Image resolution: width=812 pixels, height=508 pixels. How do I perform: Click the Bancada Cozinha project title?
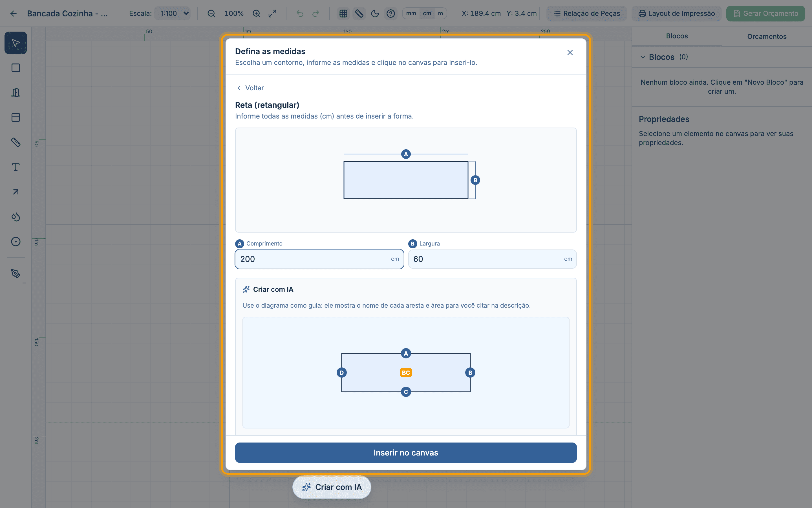pos(67,14)
